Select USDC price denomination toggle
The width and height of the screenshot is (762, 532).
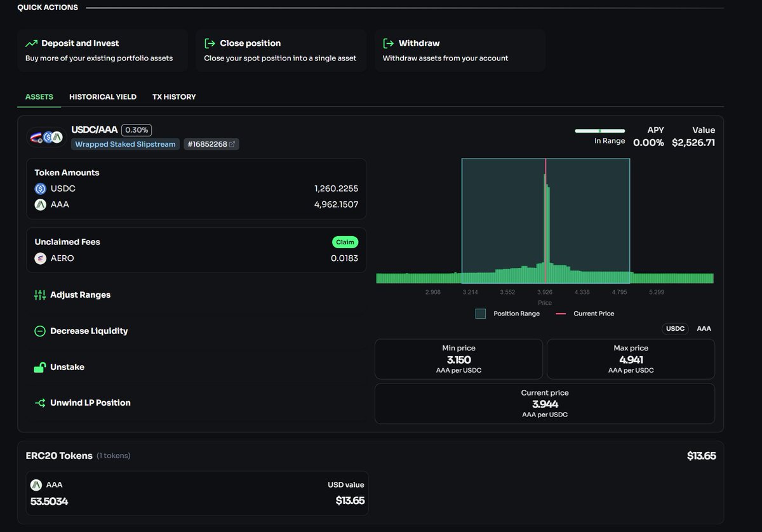pos(675,329)
